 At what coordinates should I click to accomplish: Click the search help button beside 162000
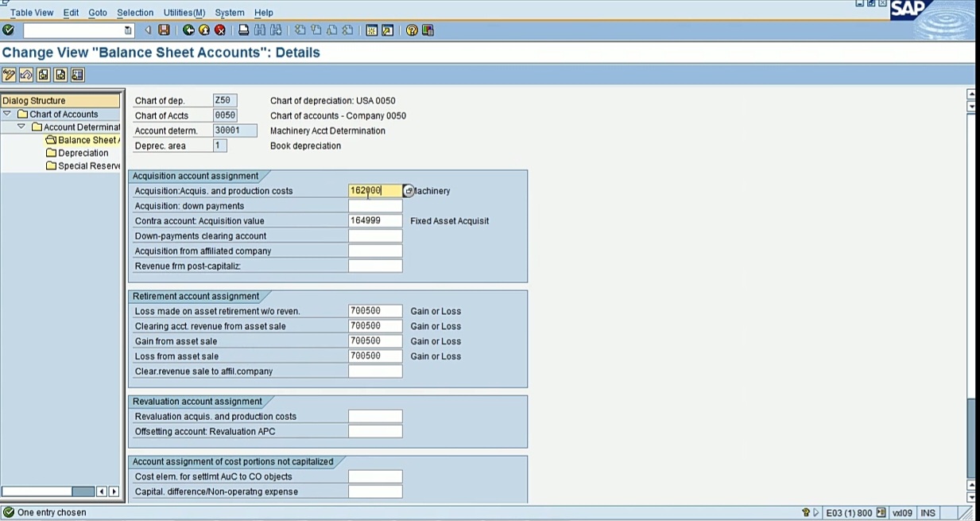click(x=408, y=191)
